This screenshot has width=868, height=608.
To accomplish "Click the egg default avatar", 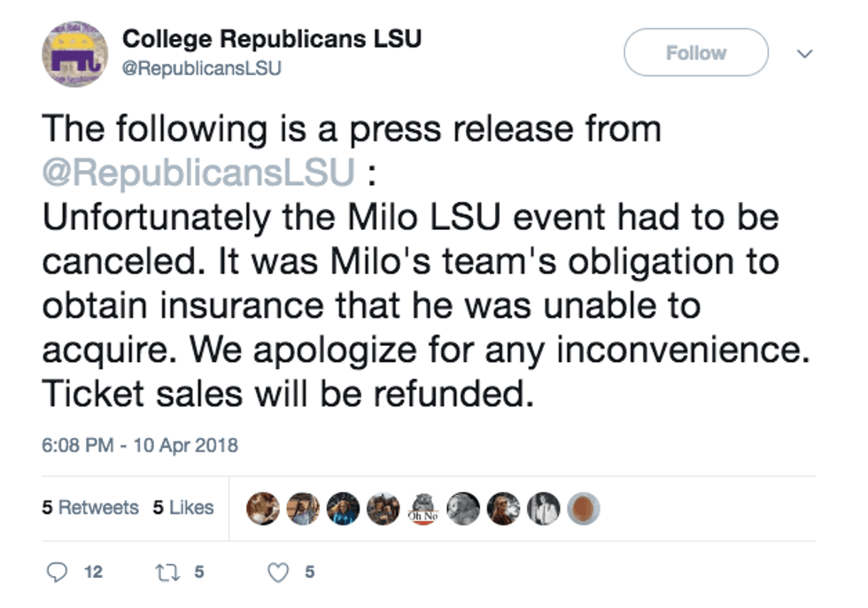I will pos(584,508).
